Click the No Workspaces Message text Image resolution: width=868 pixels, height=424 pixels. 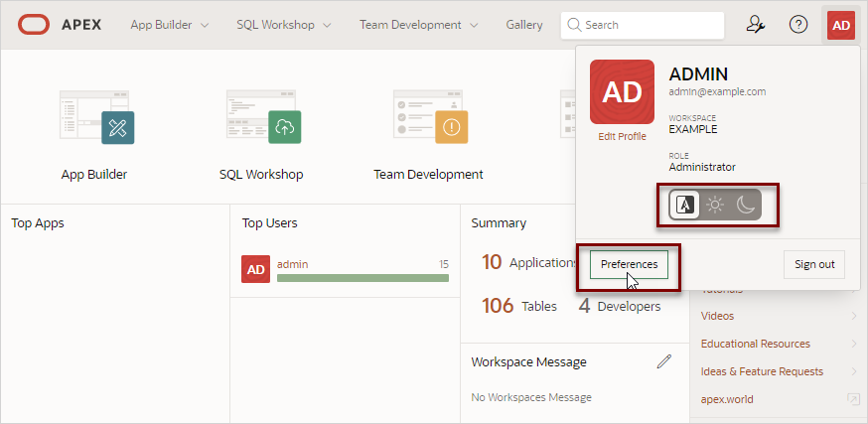531,397
